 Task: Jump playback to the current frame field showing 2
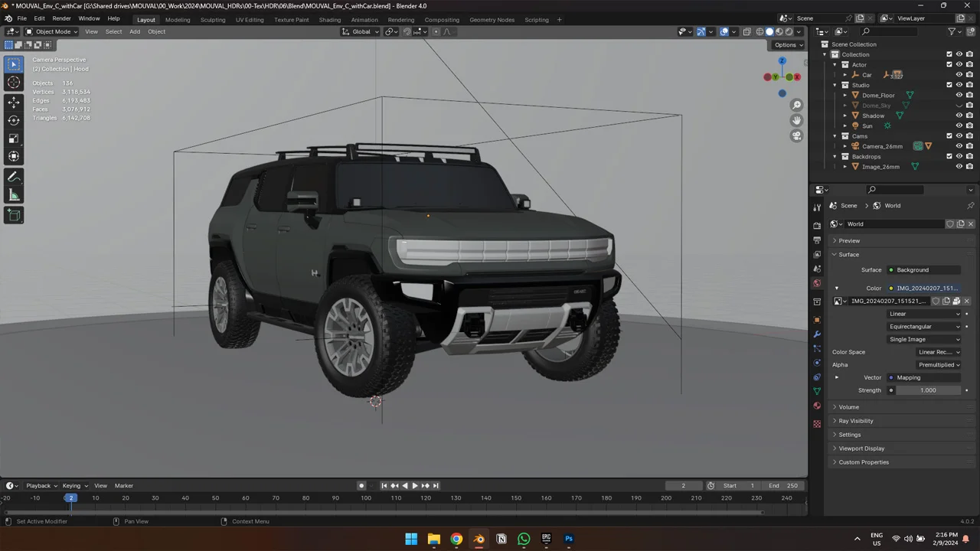(x=683, y=485)
